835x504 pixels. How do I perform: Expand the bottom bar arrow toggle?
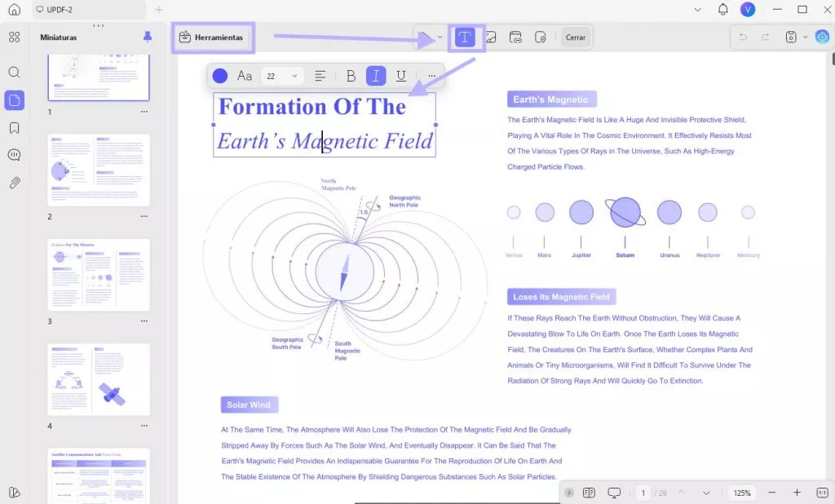tap(569, 493)
